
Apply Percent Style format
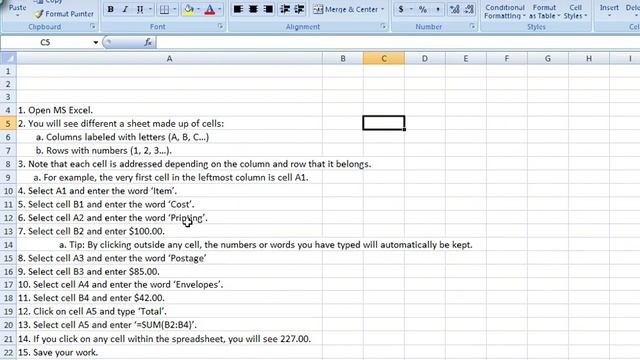click(422, 9)
